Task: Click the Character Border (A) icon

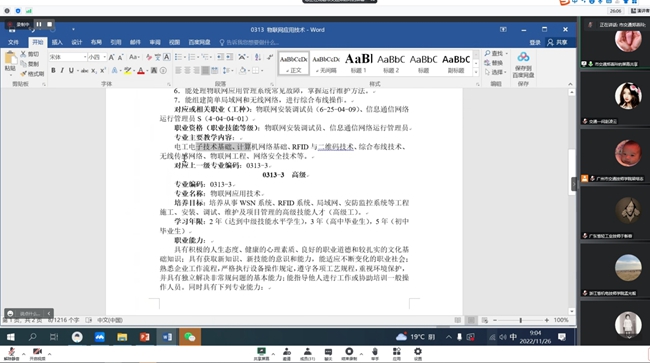Action: pyautogui.click(x=167, y=57)
